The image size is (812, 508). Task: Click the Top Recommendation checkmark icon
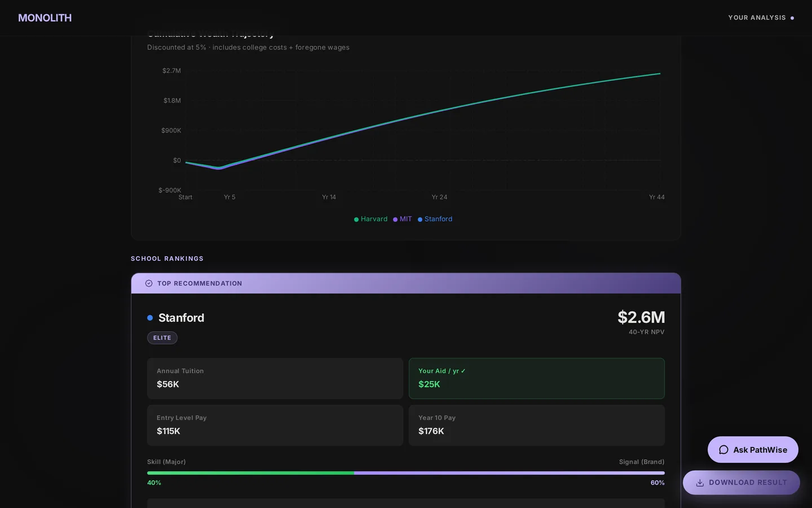coord(149,283)
